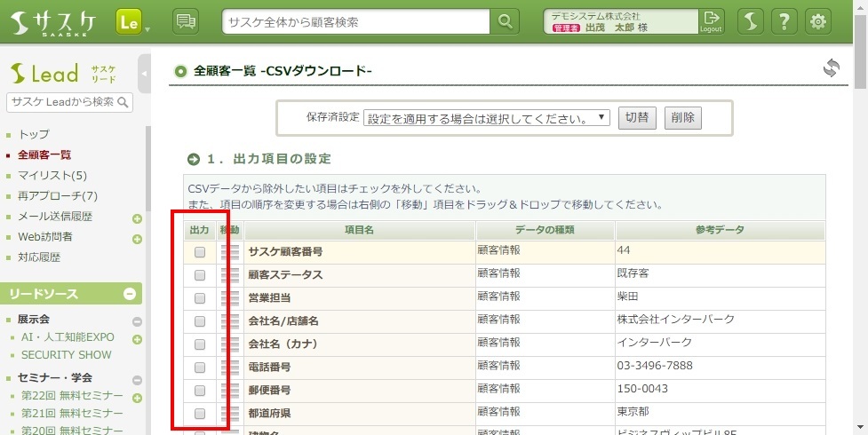Click the chat message icon in header
This screenshot has width=868, height=435.
tap(186, 21)
